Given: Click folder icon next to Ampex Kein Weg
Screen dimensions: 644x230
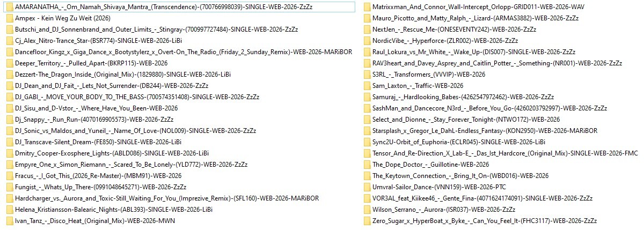Looking at the screenshot, I should click(10, 18).
